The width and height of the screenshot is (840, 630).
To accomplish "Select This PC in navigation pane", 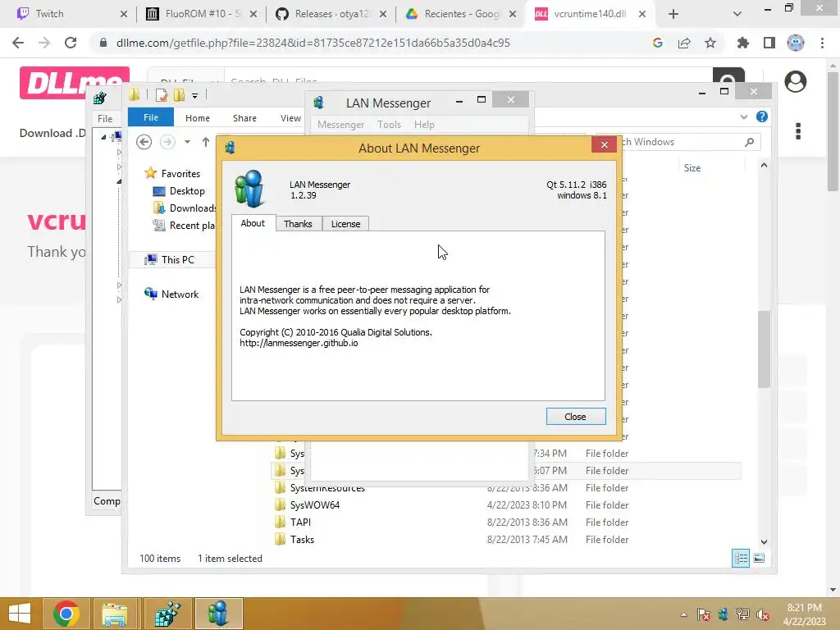I will [177, 260].
